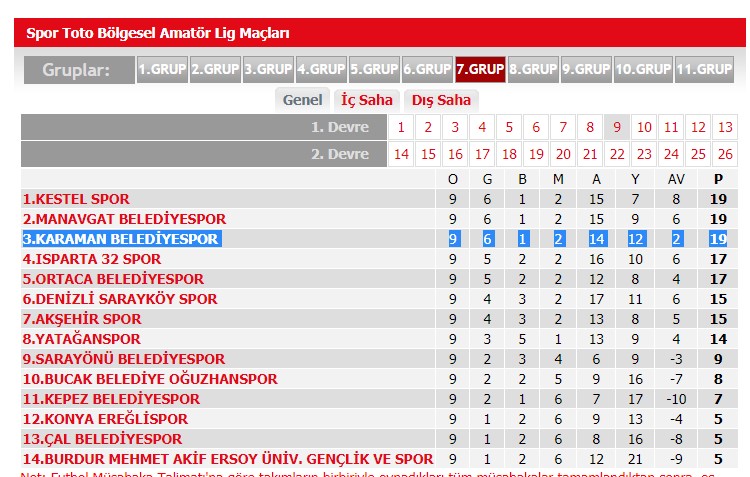View week 26 results
Image resolution: width=750 pixels, height=477 pixels.
[x=725, y=154]
